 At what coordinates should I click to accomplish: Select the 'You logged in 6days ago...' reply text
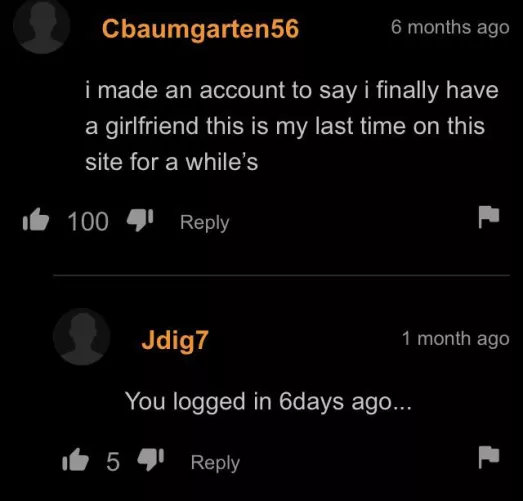pyautogui.click(x=268, y=402)
